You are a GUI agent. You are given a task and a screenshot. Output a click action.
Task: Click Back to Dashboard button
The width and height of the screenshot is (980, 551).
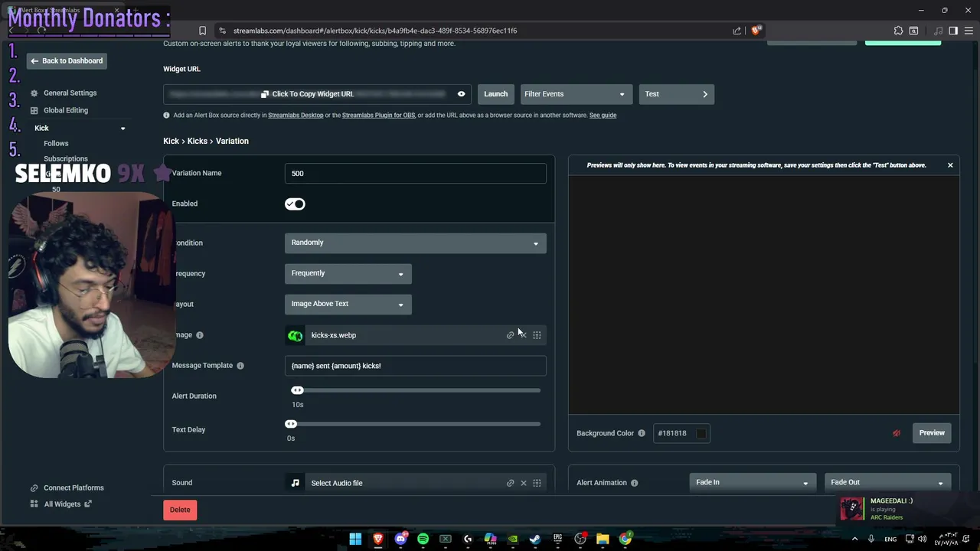[x=67, y=61]
